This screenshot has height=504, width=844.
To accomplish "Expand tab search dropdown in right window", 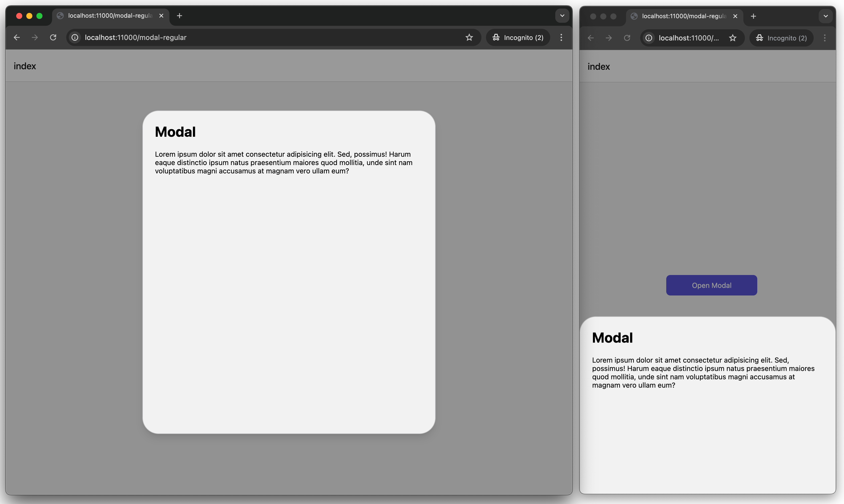I will [x=826, y=16].
